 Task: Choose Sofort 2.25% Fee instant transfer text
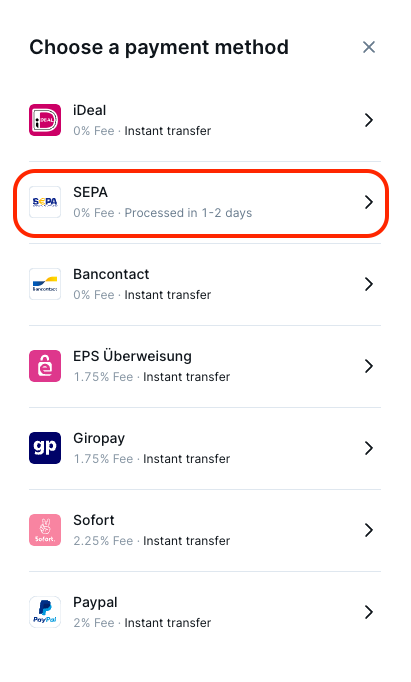click(x=152, y=541)
